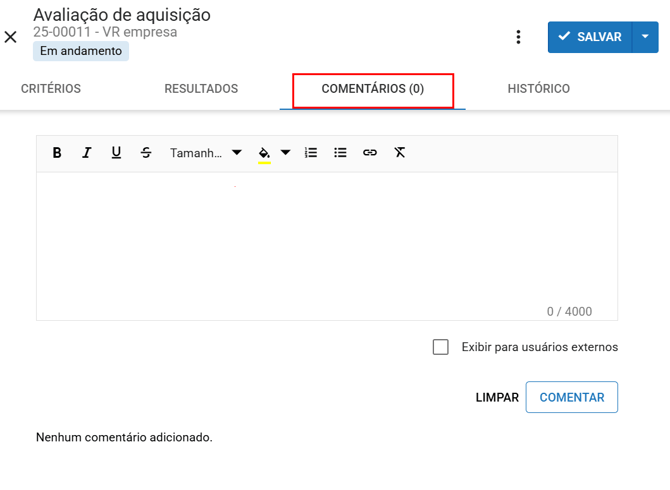The height and width of the screenshot is (490, 670).
Task: View the HISTÓRICO tab
Action: (538, 89)
